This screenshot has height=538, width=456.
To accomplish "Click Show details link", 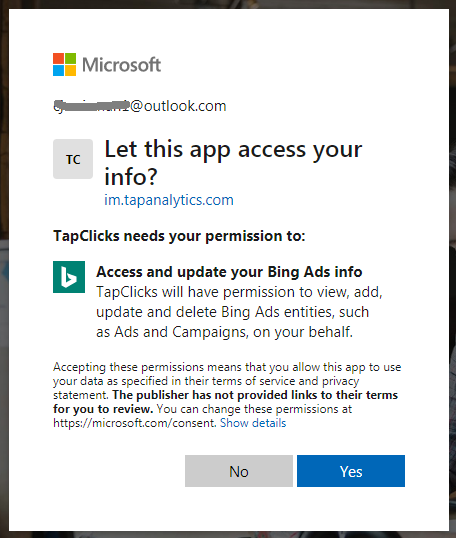I will pyautogui.click(x=253, y=423).
